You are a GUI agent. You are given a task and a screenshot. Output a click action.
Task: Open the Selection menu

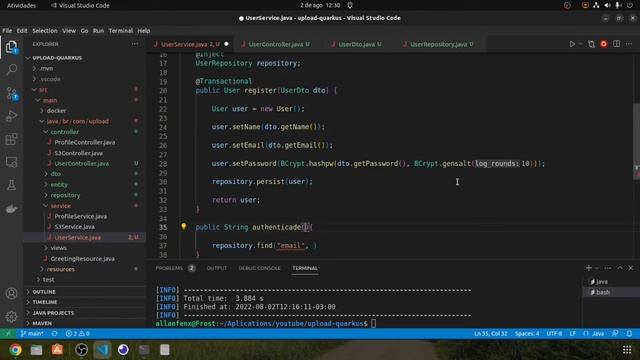click(44, 31)
